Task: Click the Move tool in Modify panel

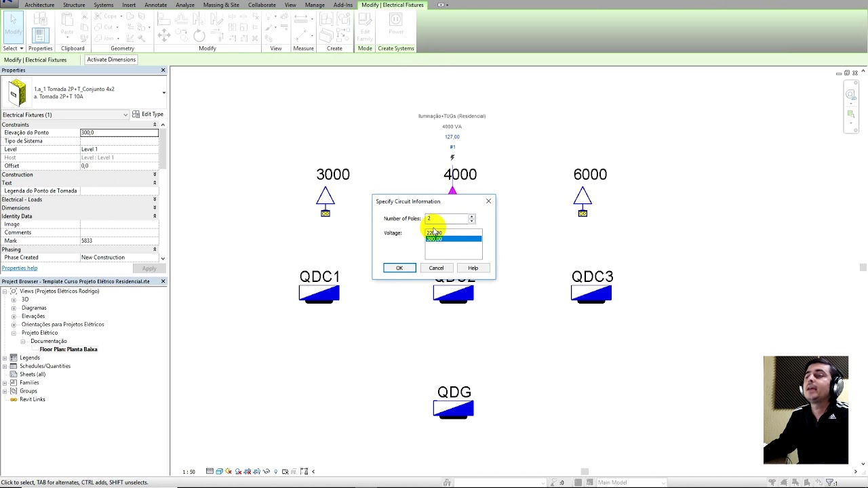Action: tap(163, 36)
